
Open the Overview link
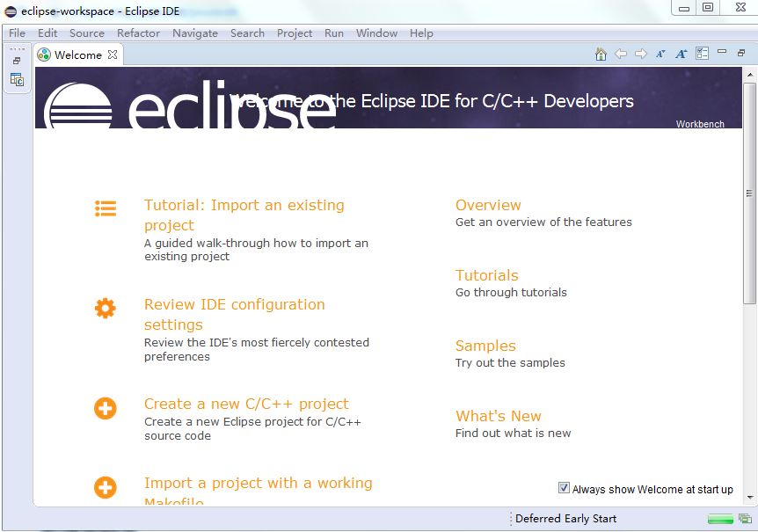pyautogui.click(x=488, y=205)
